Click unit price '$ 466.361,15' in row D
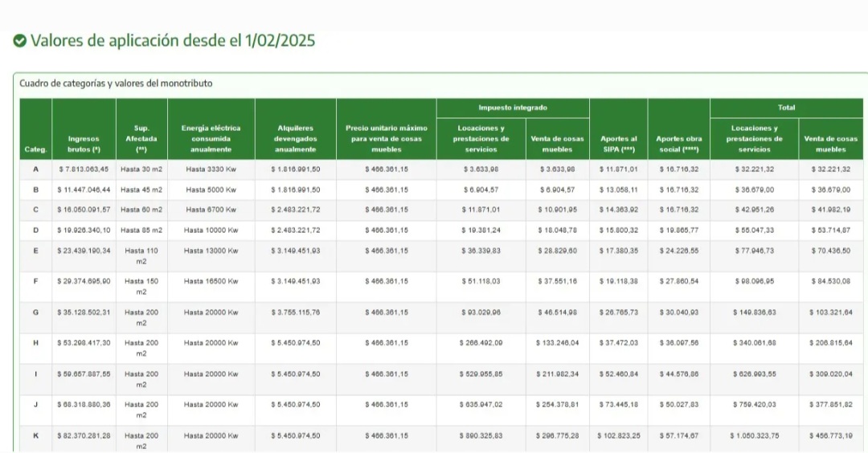 point(387,230)
